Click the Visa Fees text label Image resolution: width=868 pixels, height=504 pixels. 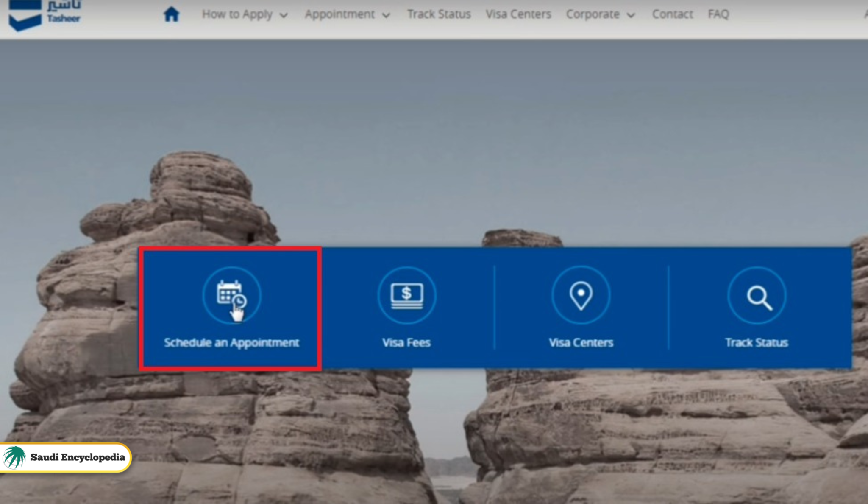406,342
